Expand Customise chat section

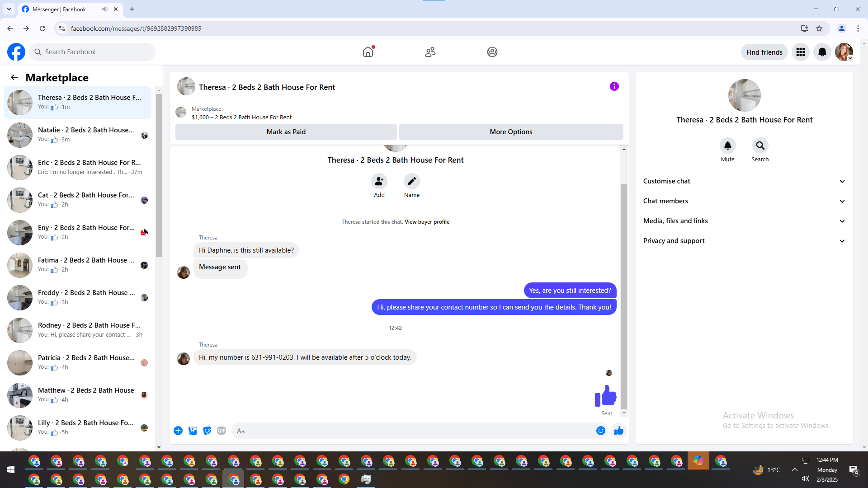[x=744, y=181]
